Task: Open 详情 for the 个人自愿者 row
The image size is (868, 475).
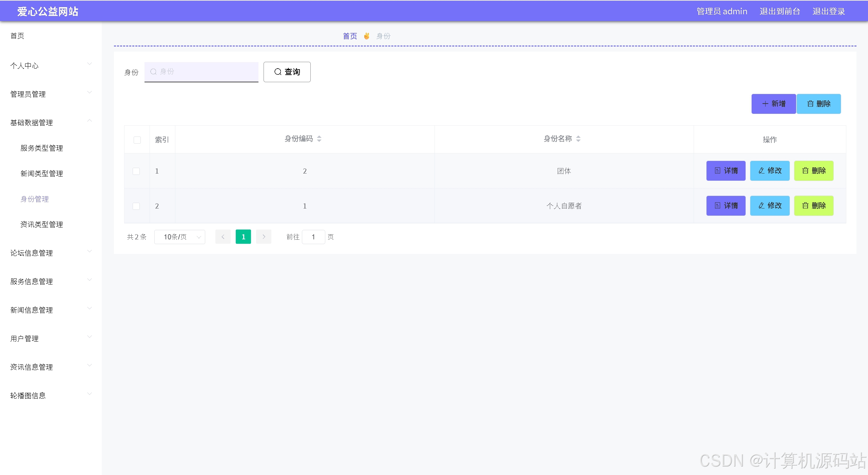Action: click(x=726, y=206)
